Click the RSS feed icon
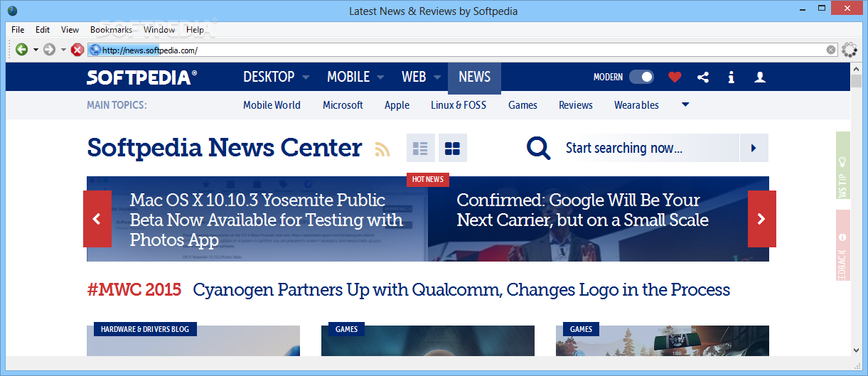The image size is (868, 376). pyautogui.click(x=383, y=149)
